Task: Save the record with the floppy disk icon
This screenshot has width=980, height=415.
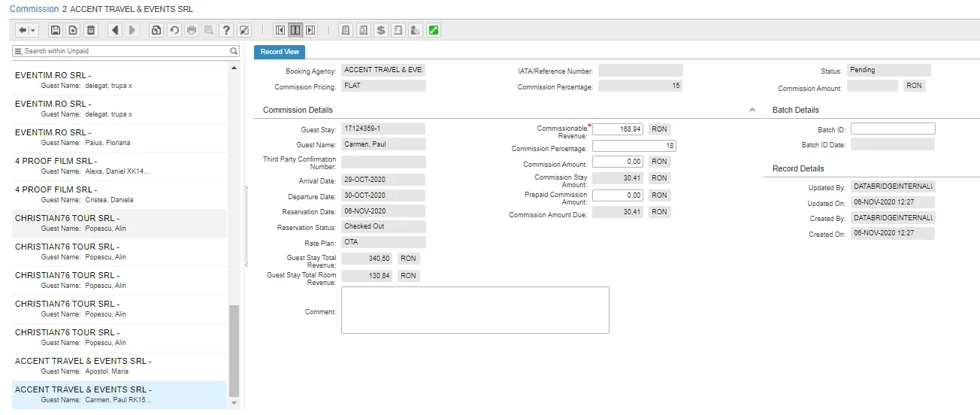Action: point(55,30)
